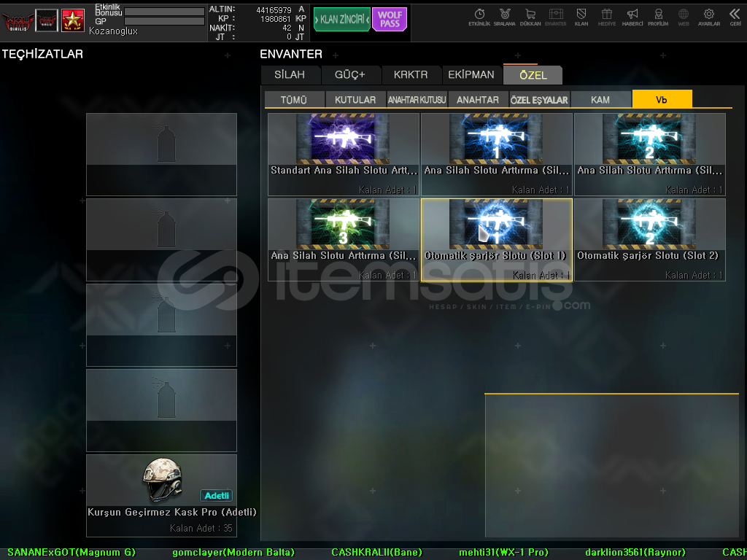Open the DÜKKAN shop cart icon
The width and height of the screenshot is (747, 560).
(530, 17)
